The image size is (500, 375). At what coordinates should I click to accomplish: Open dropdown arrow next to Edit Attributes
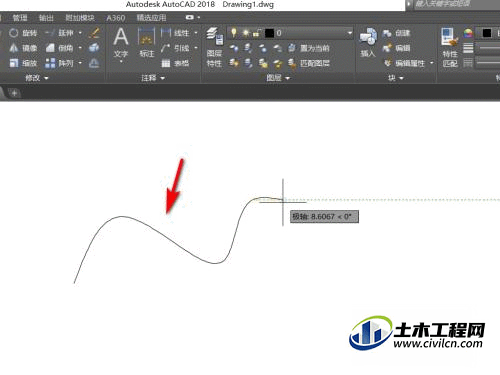click(432, 63)
